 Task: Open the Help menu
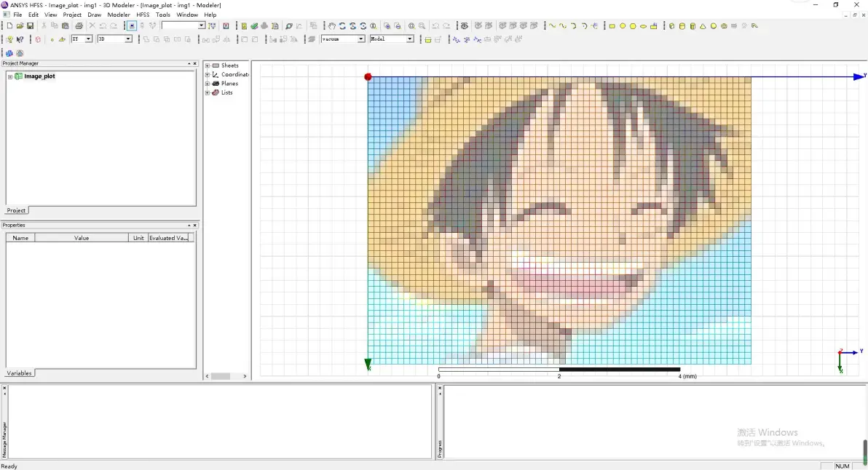click(x=210, y=15)
